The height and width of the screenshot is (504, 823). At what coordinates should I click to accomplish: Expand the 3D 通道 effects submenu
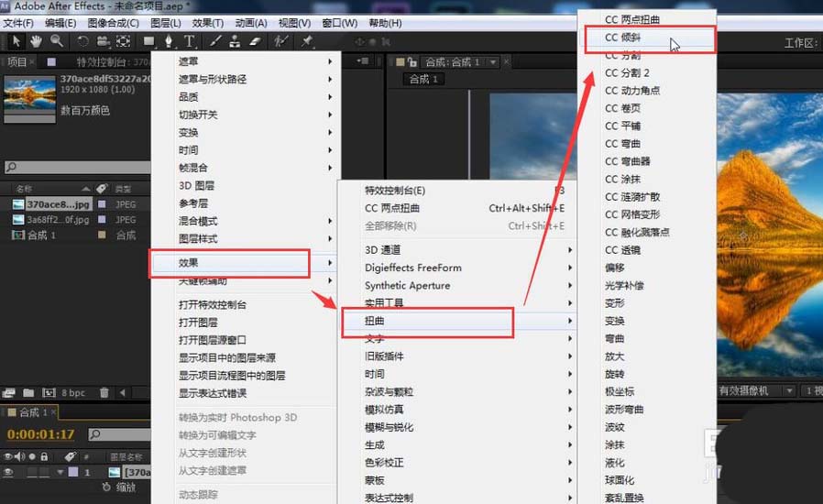click(x=456, y=250)
